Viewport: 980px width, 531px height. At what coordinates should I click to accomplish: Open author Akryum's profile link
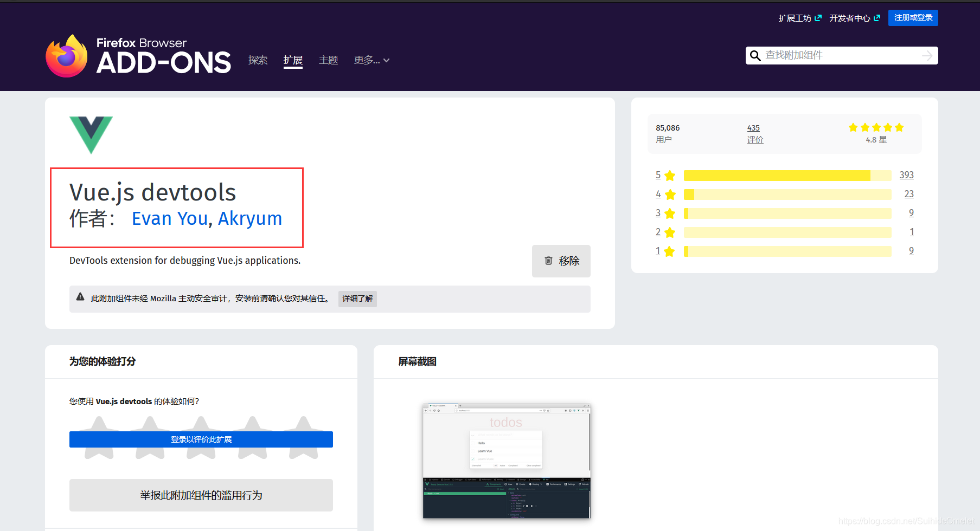tap(250, 218)
